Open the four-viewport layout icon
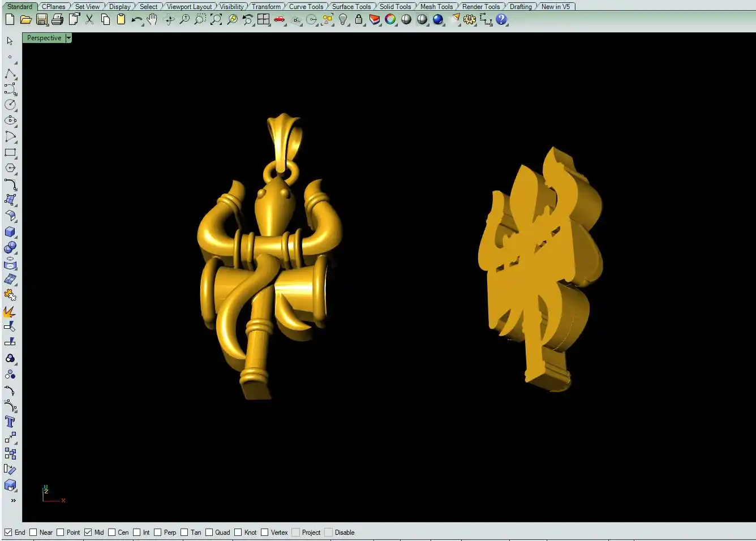 263,20
